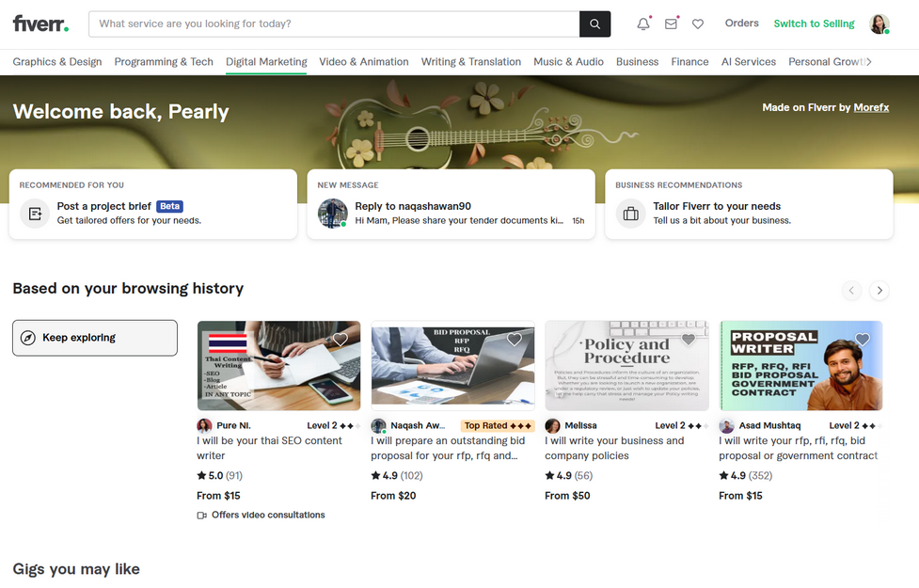This screenshot has width=919, height=588.
Task: Click Naqash Aw...'s seller avatar
Action: [379, 425]
